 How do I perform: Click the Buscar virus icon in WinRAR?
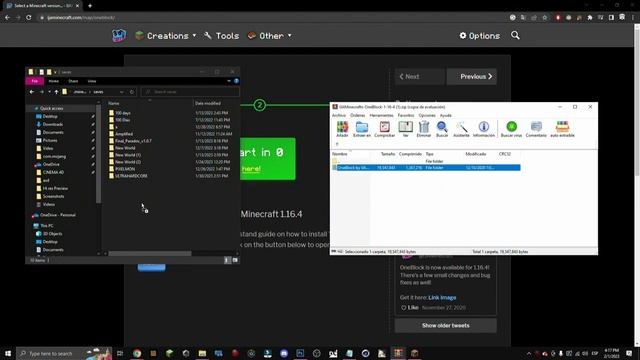point(511,129)
